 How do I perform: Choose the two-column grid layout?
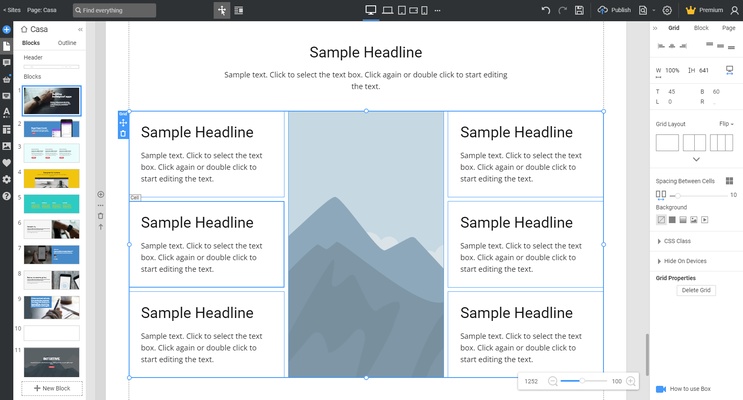click(694, 143)
